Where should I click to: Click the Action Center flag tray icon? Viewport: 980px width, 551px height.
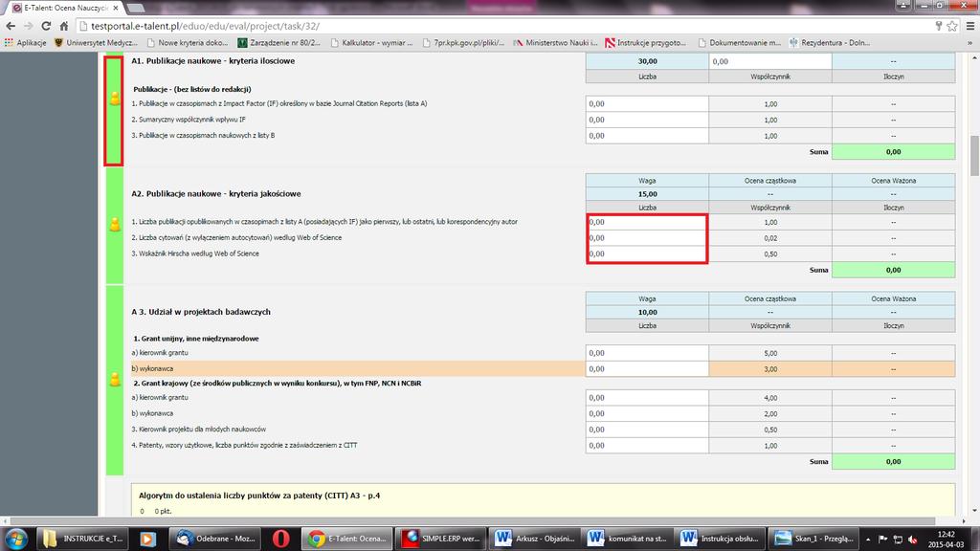[x=883, y=540]
